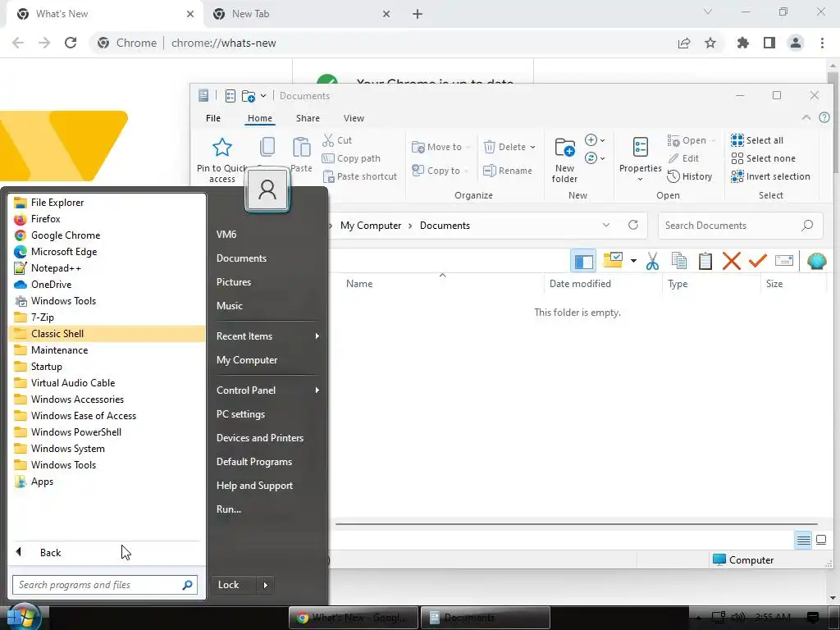
Task: Click the Copy icon in Classic Explorer toolbar
Action: click(678, 261)
